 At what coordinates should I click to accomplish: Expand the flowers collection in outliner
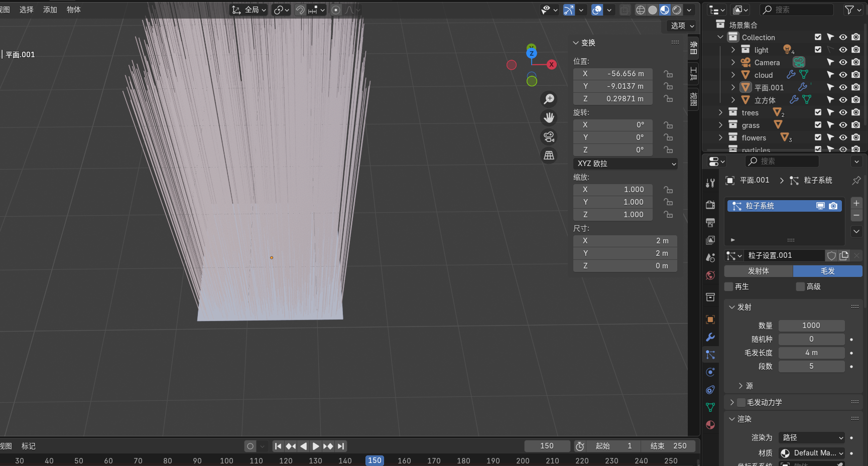click(x=720, y=137)
